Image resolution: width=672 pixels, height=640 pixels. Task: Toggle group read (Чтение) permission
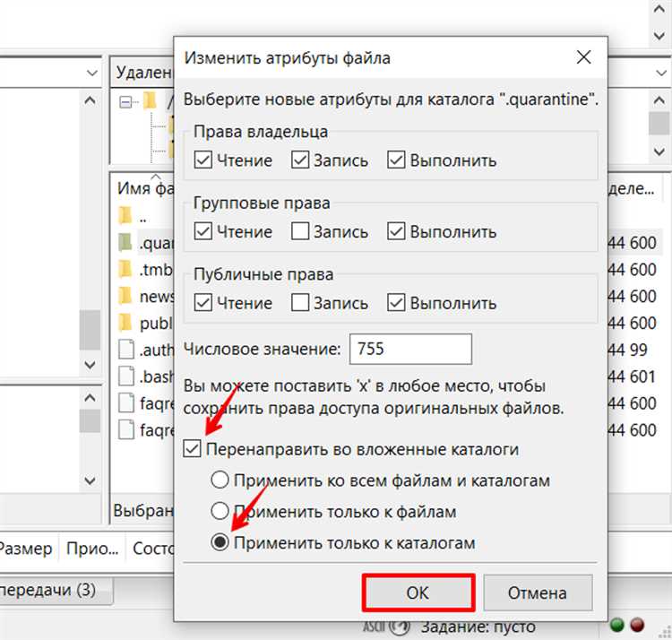click(x=202, y=231)
